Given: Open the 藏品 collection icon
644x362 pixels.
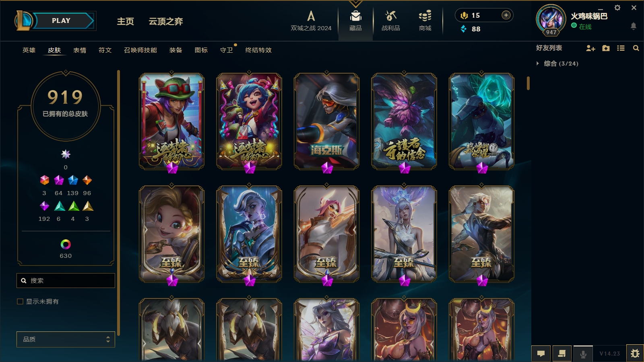Looking at the screenshot, I should tap(355, 16).
